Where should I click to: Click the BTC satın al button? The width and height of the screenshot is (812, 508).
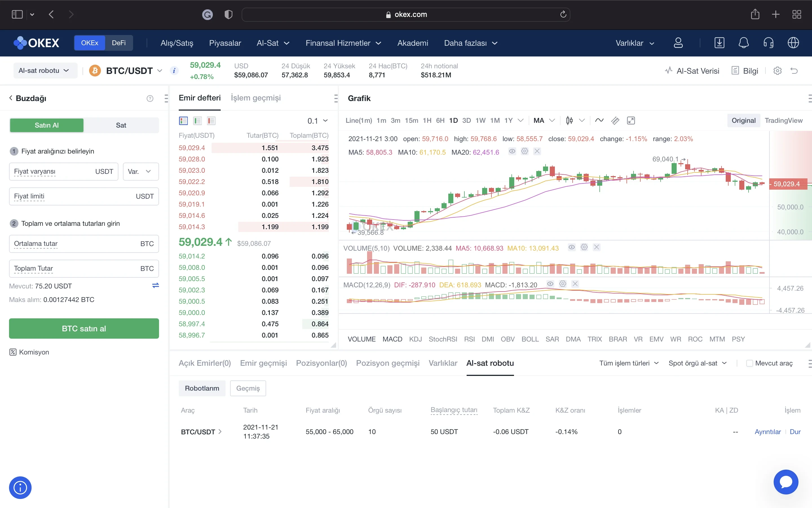click(x=84, y=328)
